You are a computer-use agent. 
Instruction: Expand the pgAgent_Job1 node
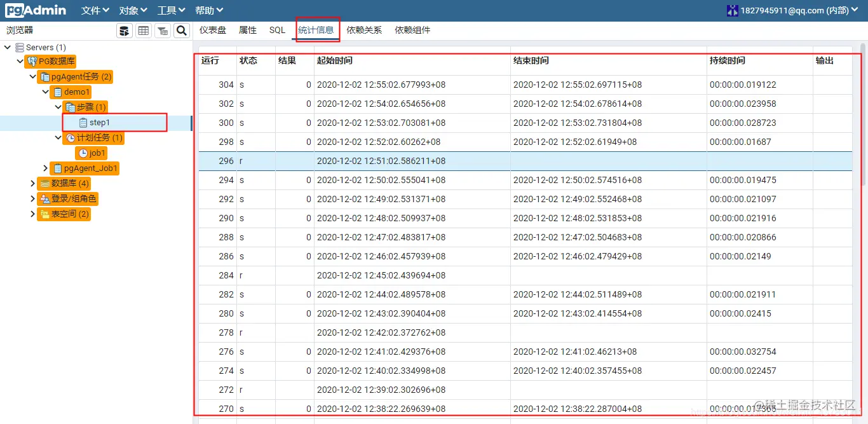click(x=45, y=168)
